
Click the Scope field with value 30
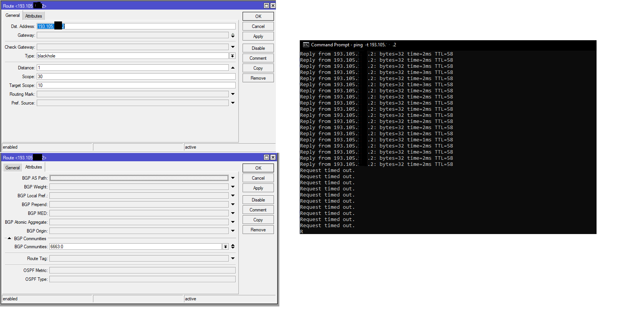coord(136,77)
